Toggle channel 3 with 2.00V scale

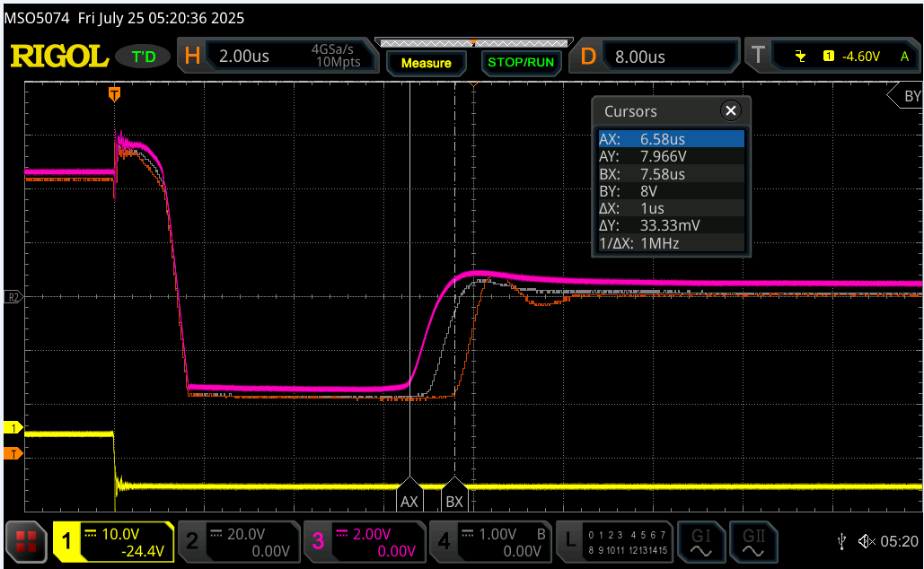pyautogui.click(x=364, y=541)
